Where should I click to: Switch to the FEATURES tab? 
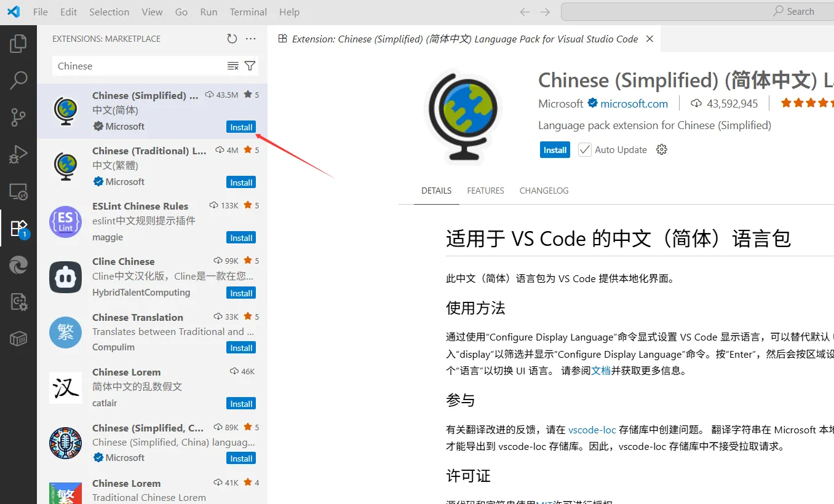[485, 191]
